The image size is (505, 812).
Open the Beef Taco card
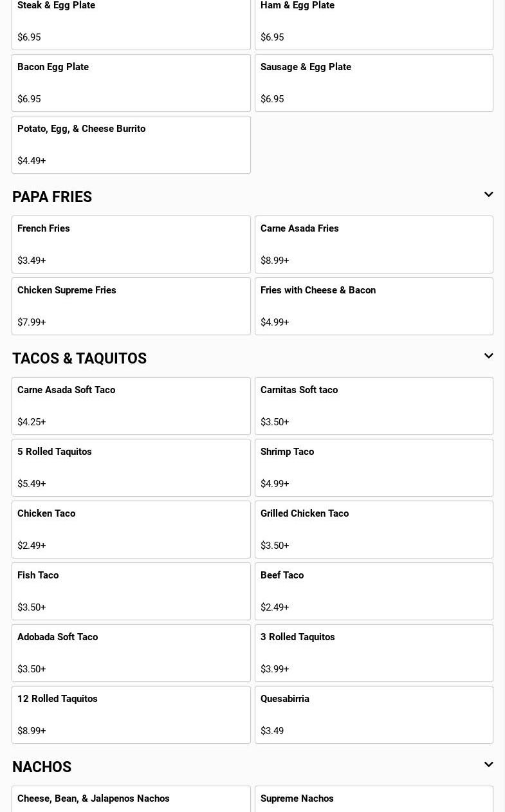pyautogui.click(x=374, y=591)
